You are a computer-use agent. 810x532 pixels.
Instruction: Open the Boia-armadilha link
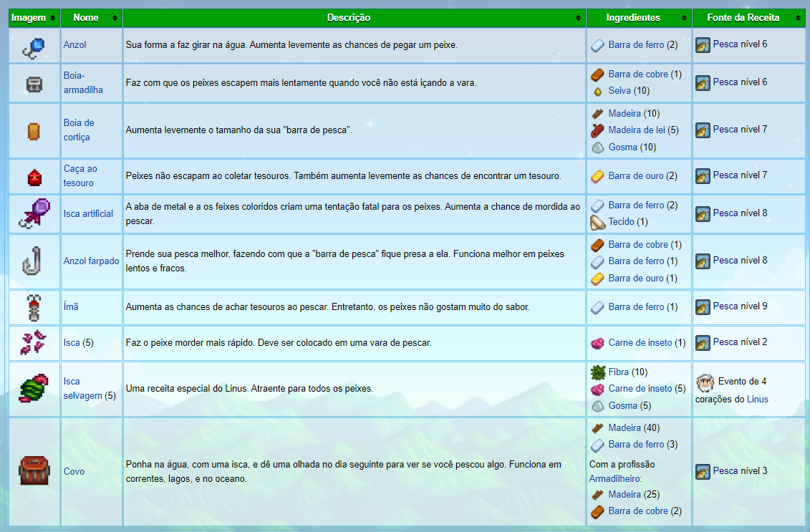[83, 82]
